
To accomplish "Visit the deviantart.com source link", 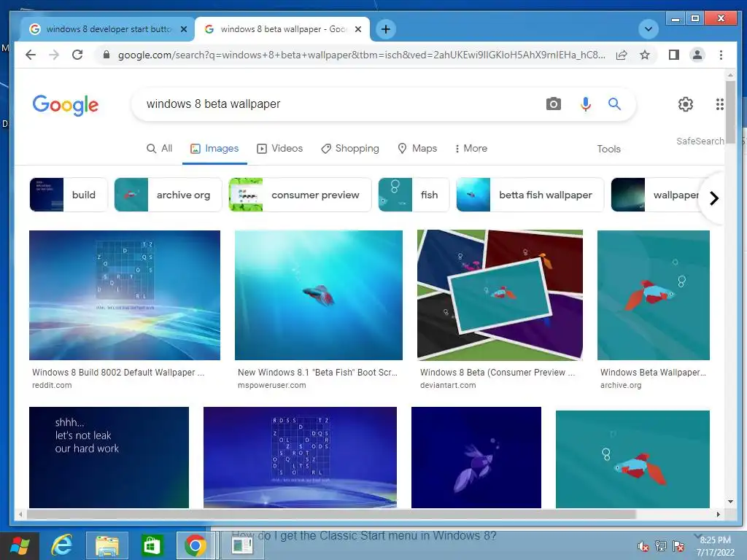I will coord(448,385).
